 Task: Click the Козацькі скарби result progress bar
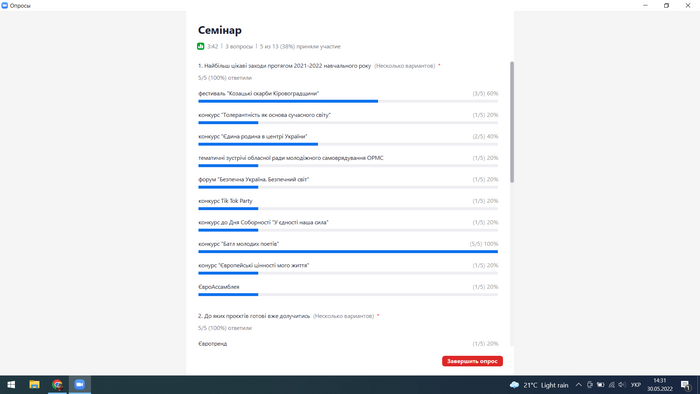point(348,101)
